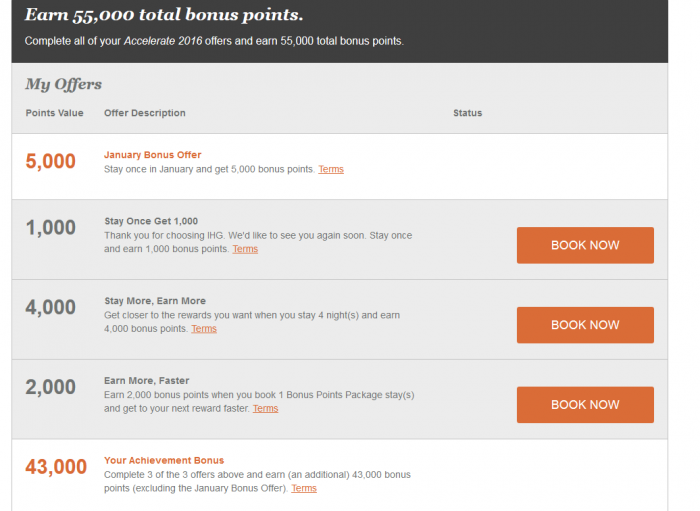Click the Stay Once Get 1,000 heading
Image resolution: width=700 pixels, height=511 pixels.
[151, 221]
